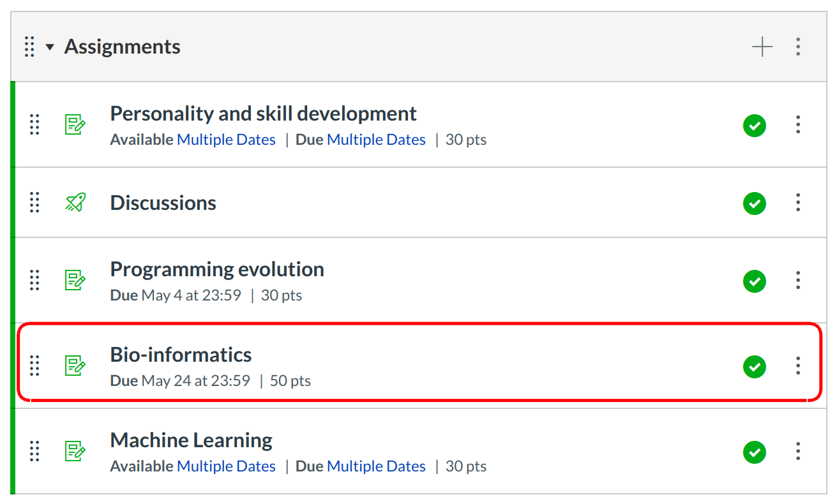Open the Programming evolution options menu

(x=797, y=280)
